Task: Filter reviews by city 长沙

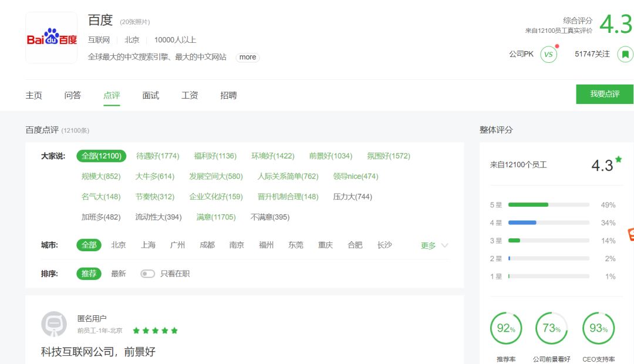Action: click(x=385, y=245)
